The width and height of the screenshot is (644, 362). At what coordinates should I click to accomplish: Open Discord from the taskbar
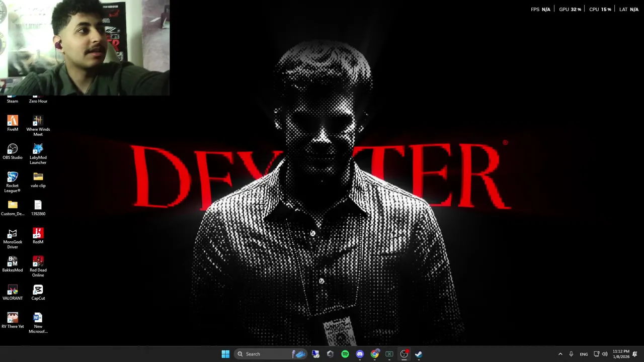[x=360, y=354]
